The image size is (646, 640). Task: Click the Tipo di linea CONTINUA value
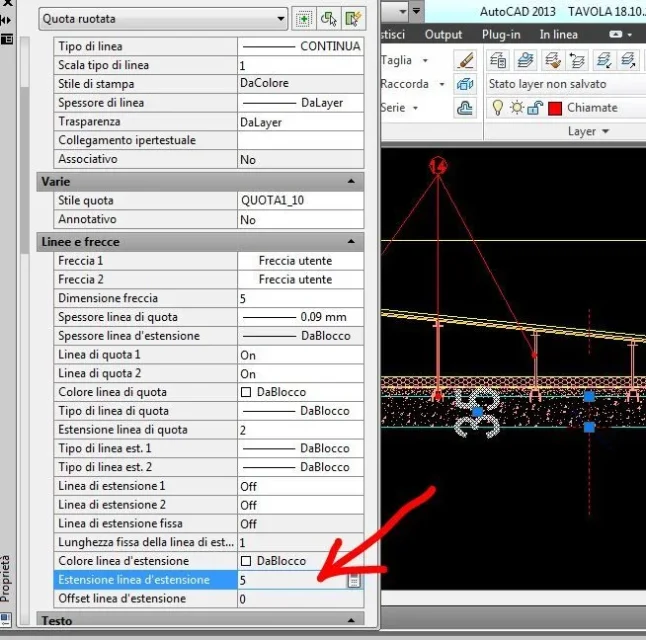(301, 46)
